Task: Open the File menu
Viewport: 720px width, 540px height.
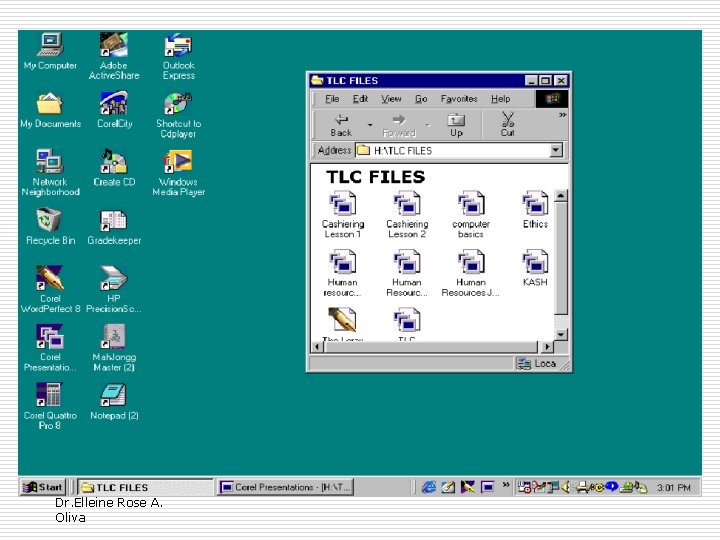Action: point(332,99)
